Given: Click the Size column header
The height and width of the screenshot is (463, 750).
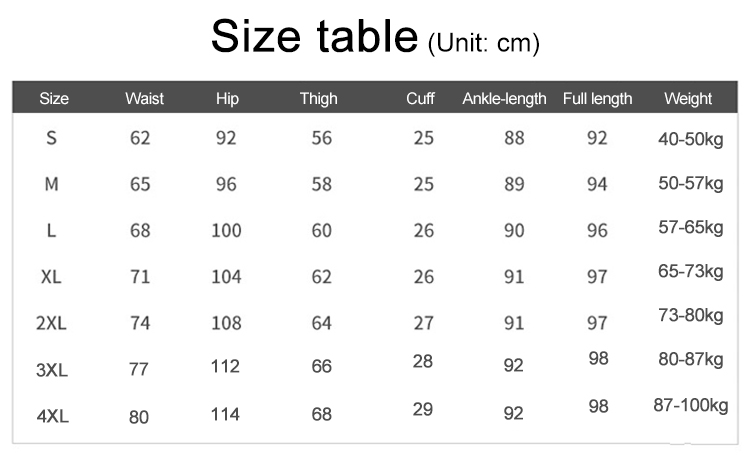Looking at the screenshot, I should point(54,99).
